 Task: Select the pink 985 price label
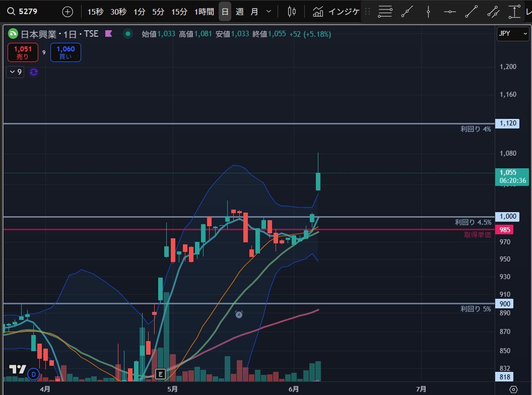(504, 230)
